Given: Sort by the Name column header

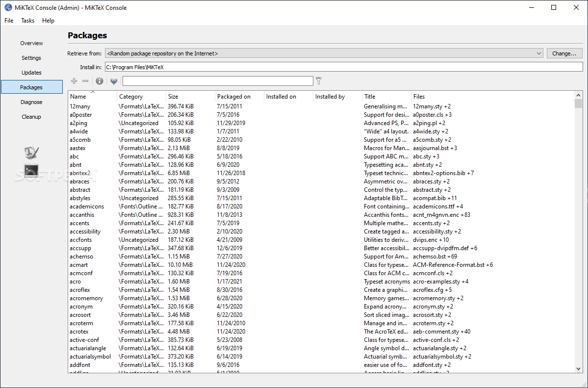Looking at the screenshot, I should 92,97.
